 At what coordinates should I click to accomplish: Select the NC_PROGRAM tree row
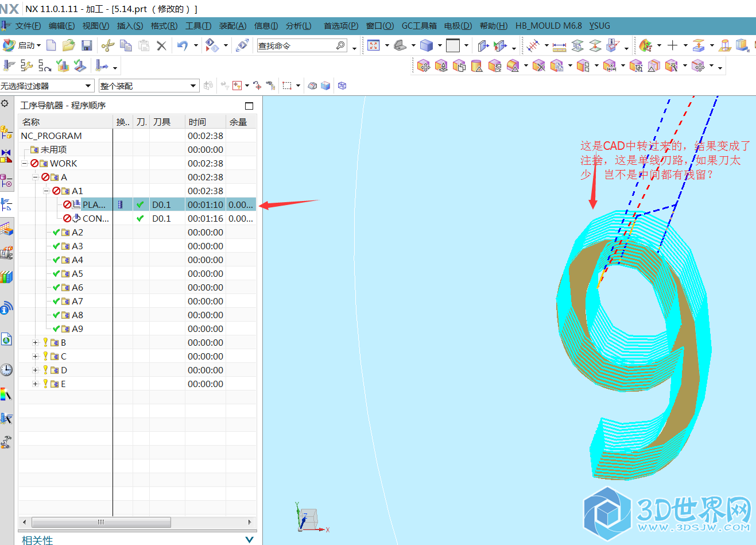137,136
